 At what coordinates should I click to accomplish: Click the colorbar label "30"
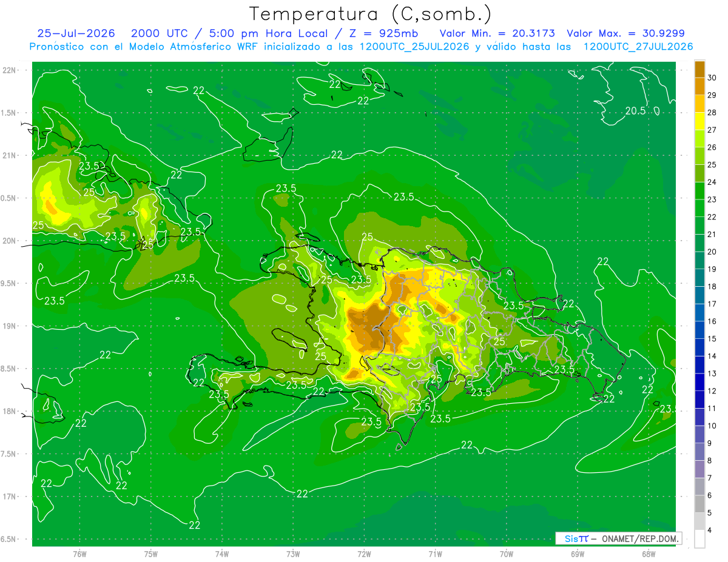point(712,78)
